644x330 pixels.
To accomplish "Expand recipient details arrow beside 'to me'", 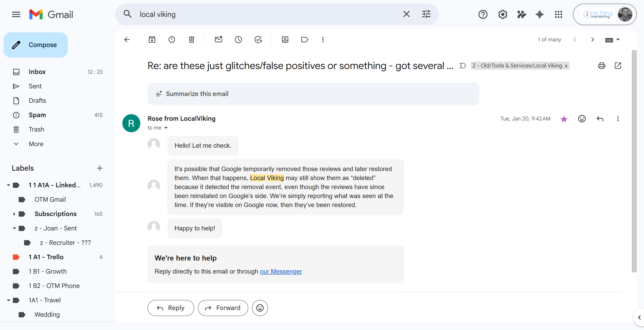I will pos(166,128).
